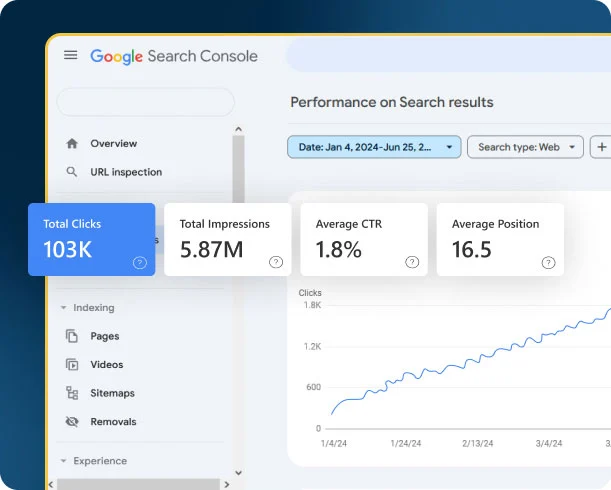Click the URL inspection magnifier icon
The image size is (611, 490).
[x=72, y=172]
